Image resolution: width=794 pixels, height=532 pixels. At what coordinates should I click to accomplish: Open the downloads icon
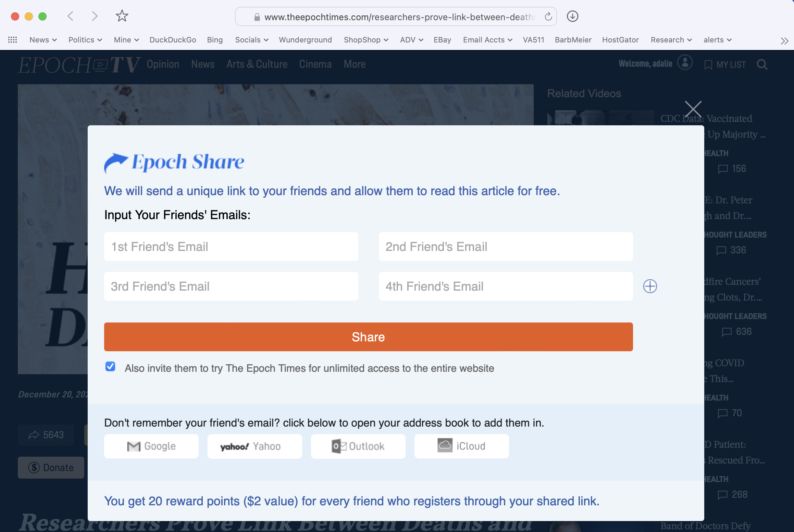coord(572,16)
